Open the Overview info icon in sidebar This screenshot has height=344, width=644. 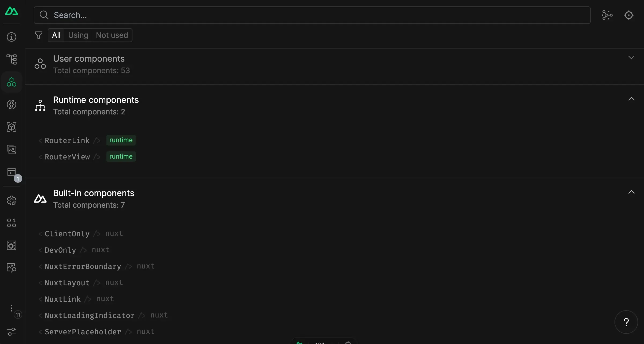(12, 37)
